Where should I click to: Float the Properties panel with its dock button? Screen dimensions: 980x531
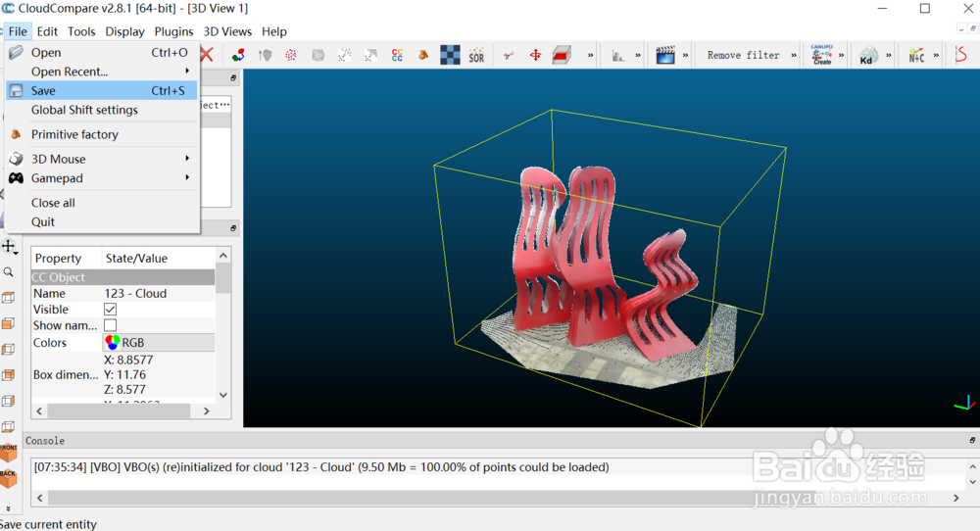233,228
